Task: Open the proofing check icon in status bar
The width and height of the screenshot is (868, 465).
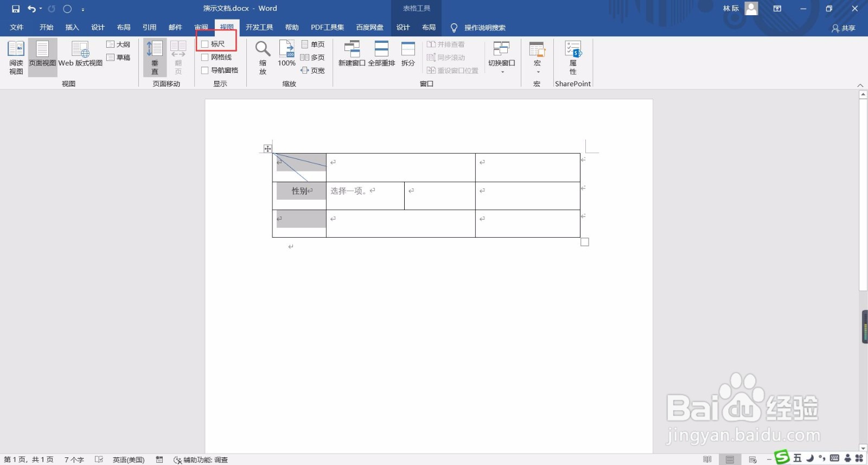Action: click(x=99, y=460)
